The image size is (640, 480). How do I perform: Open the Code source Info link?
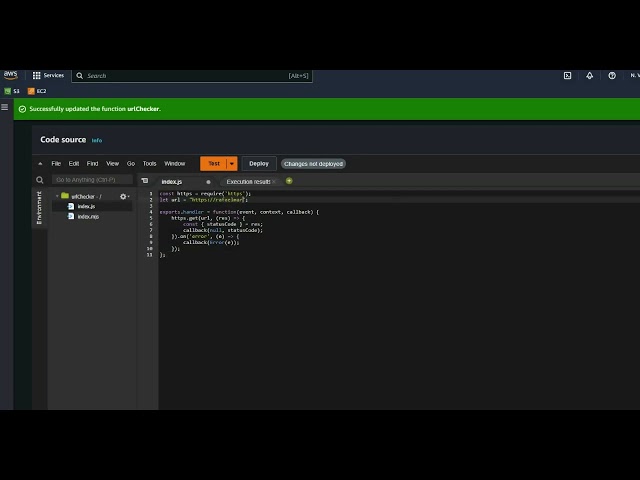97,140
